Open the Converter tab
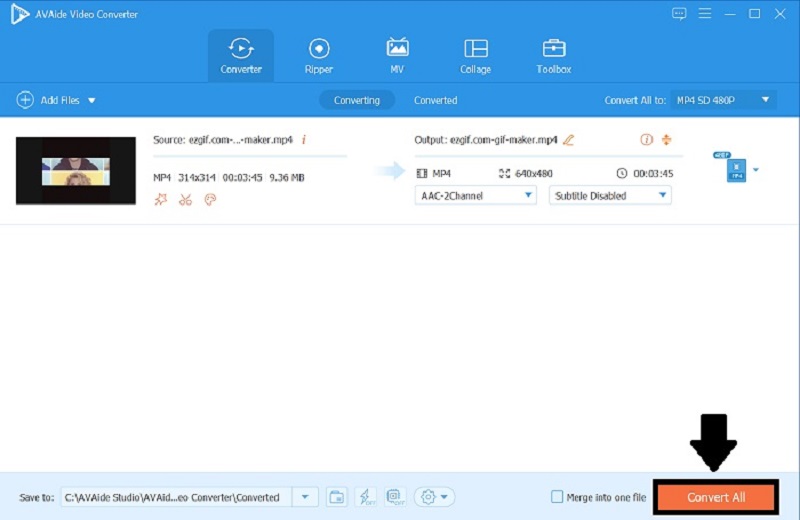800x520 pixels. [241, 56]
